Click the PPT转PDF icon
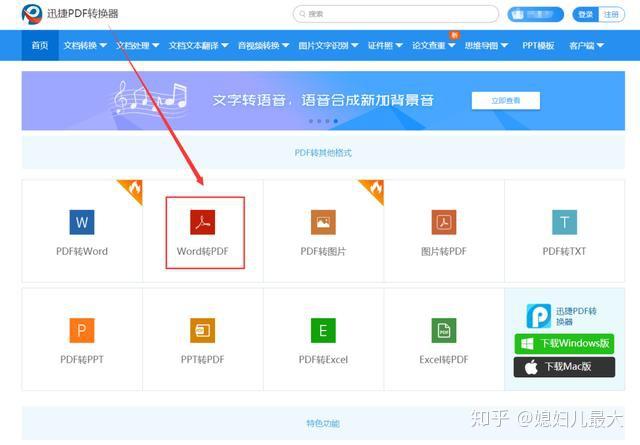 (x=202, y=330)
